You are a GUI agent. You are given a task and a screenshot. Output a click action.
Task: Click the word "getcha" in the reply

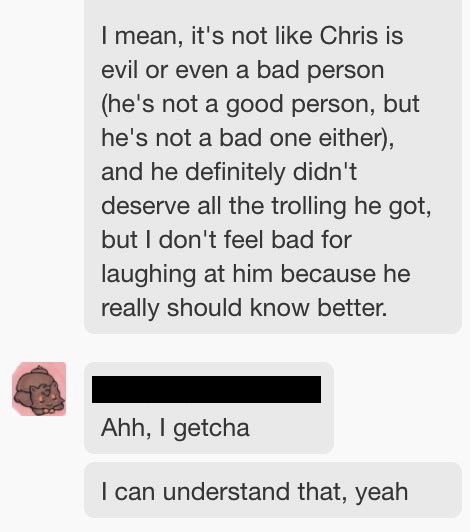tap(211, 429)
